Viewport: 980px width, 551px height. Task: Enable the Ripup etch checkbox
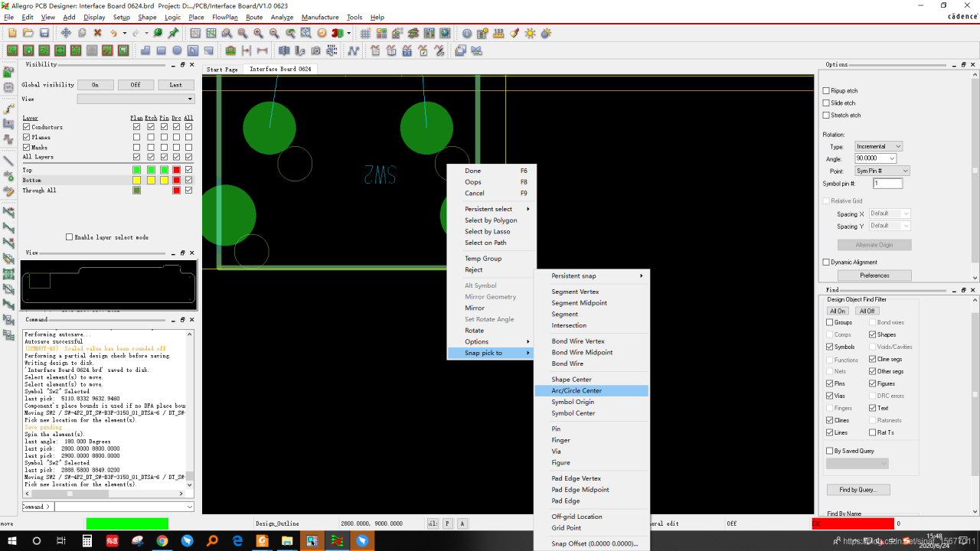click(x=826, y=91)
